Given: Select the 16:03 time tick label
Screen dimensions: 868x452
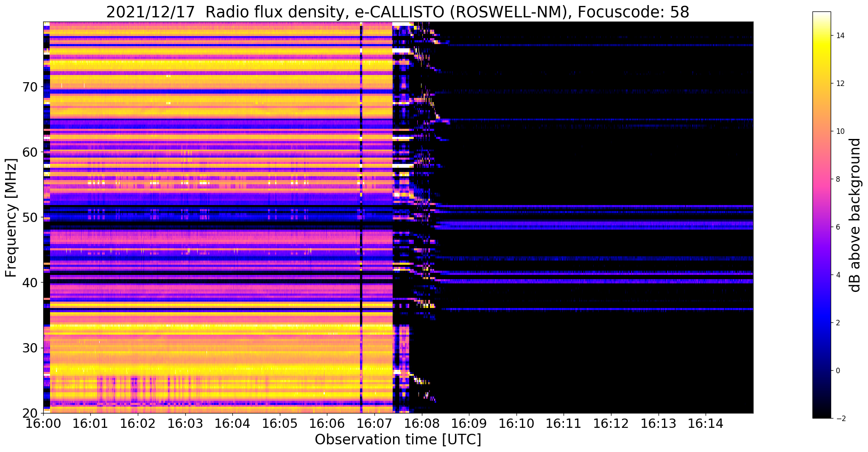Looking at the screenshot, I should click(185, 424).
